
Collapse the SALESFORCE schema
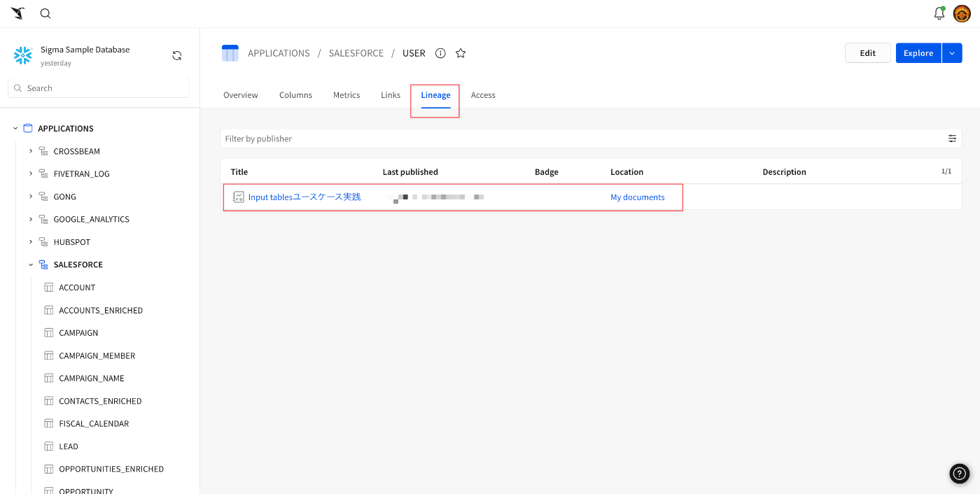[x=31, y=264]
